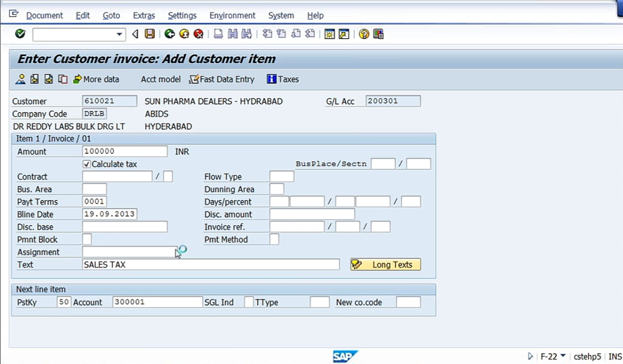
Task: Click the Taxes button
Action: [283, 79]
